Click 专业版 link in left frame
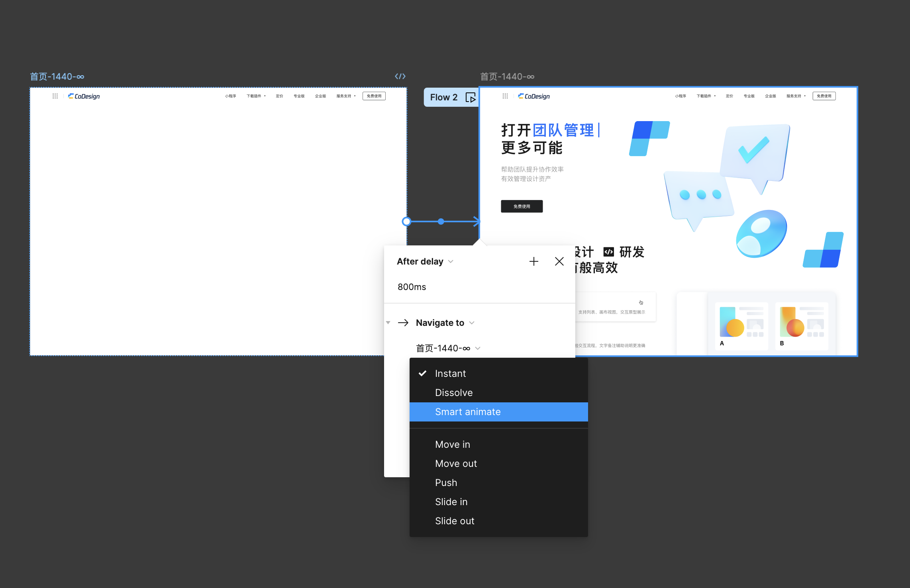The width and height of the screenshot is (910, 588). 299,96
